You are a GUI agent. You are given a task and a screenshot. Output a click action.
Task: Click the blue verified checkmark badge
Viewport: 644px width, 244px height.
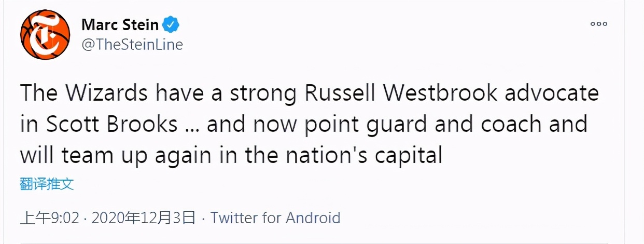pos(171,24)
